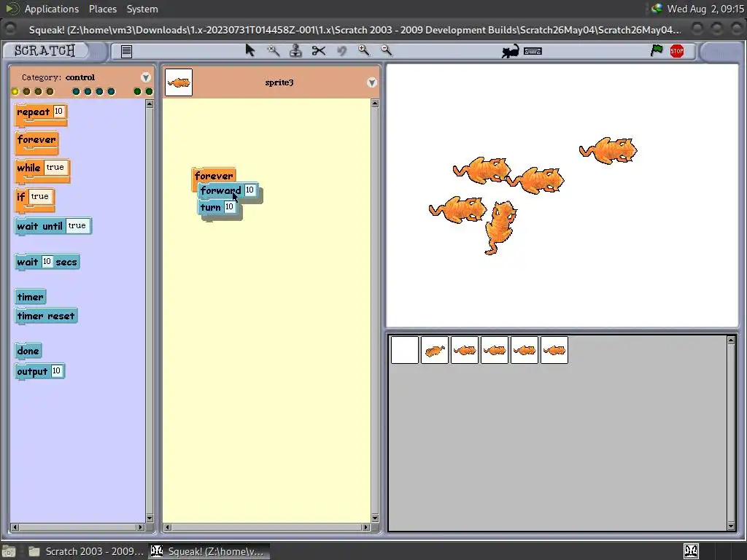Click the repeat block's 10 input field
The height and width of the screenshot is (560, 747).
58,112
